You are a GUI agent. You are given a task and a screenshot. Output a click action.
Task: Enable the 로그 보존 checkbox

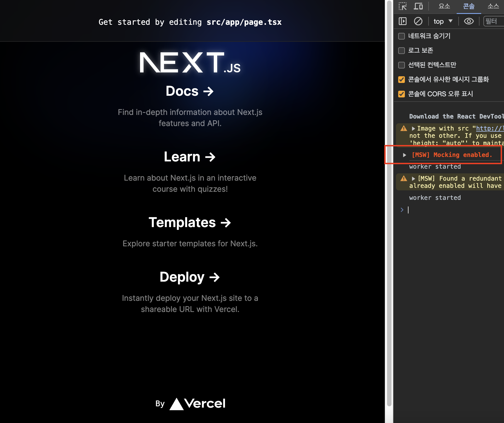402,51
